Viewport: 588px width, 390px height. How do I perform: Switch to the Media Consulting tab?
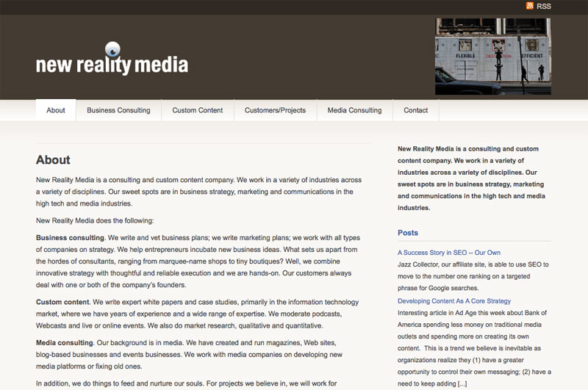click(354, 110)
